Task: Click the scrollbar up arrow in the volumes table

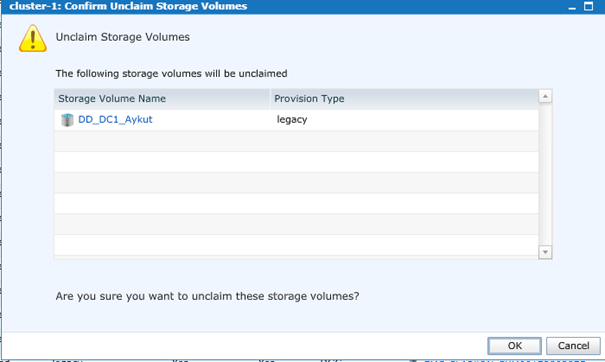Action: pyautogui.click(x=545, y=96)
